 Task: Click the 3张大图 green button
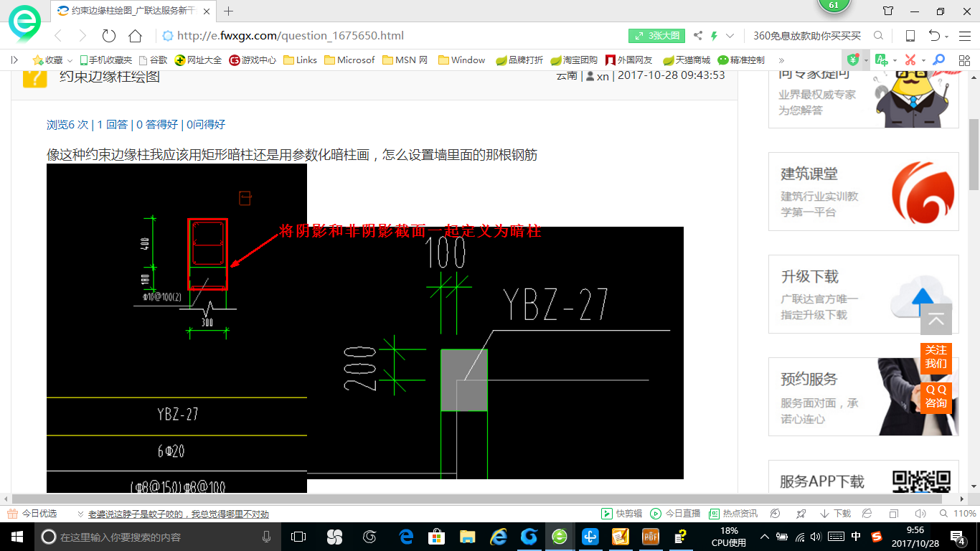(657, 36)
